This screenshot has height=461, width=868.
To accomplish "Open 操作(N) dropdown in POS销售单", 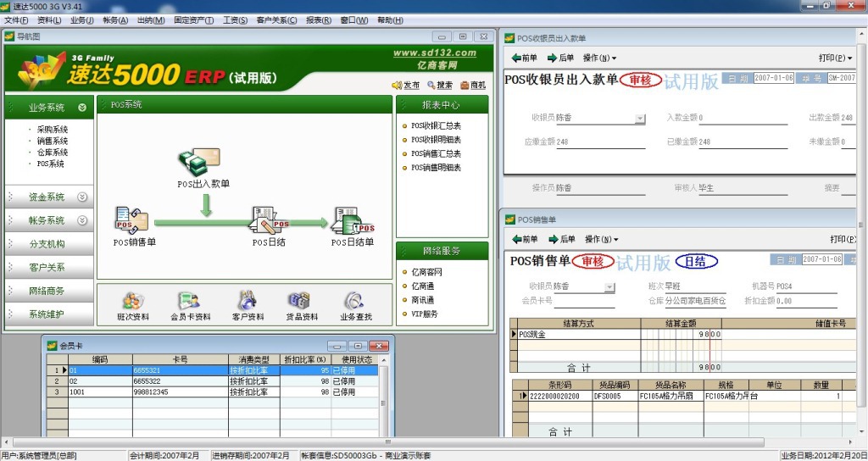I will (x=602, y=239).
